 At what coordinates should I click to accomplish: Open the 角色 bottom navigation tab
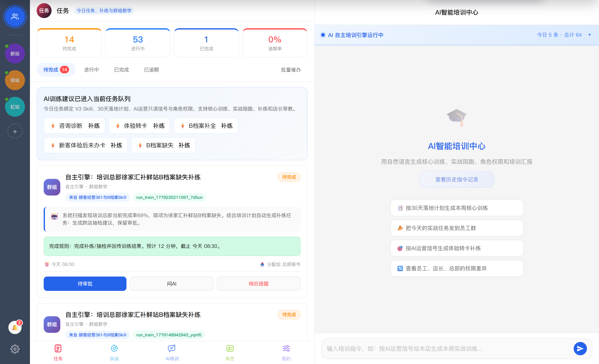pos(230,353)
